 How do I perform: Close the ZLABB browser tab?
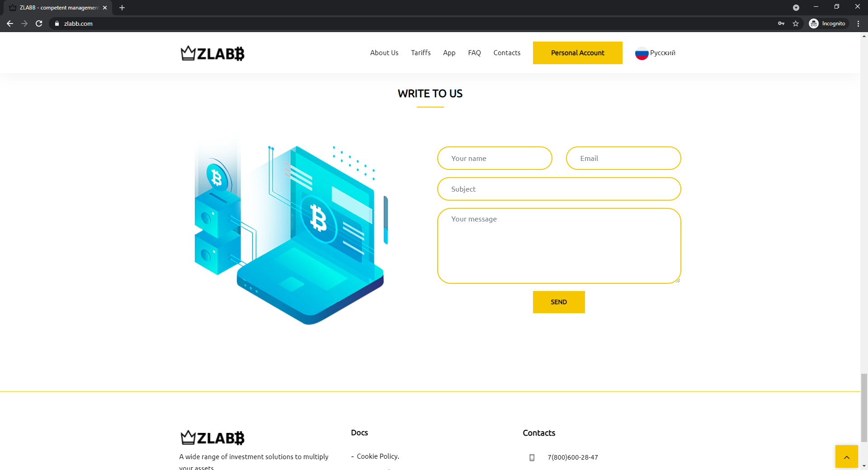[x=105, y=8]
